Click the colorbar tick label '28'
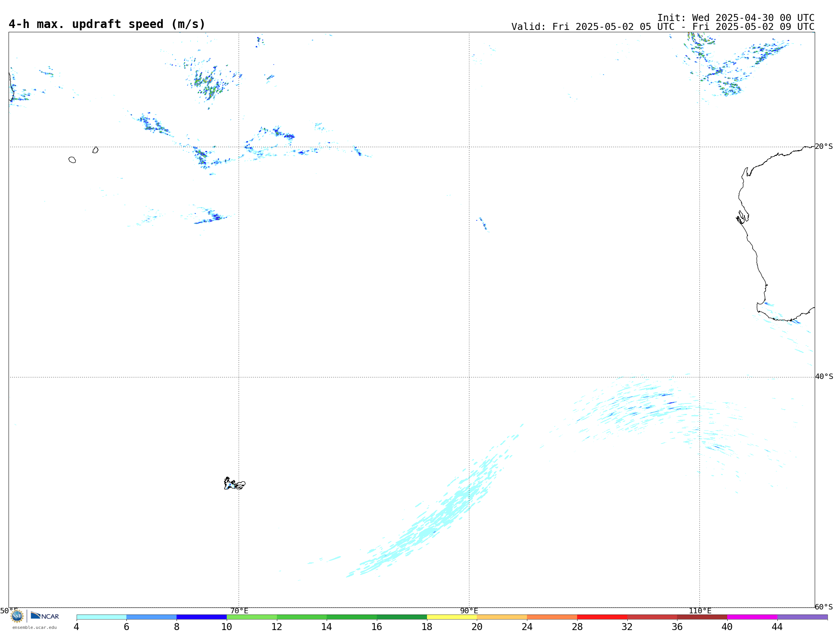Viewport: 840px width, 632px height. pos(577,627)
